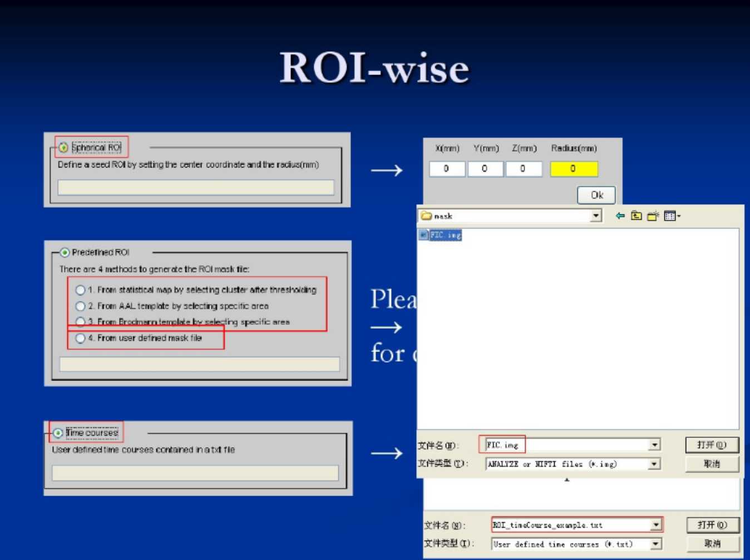Image resolution: width=750 pixels, height=560 pixels.
Task: Click the FIC.img file icon
Action: click(423, 235)
